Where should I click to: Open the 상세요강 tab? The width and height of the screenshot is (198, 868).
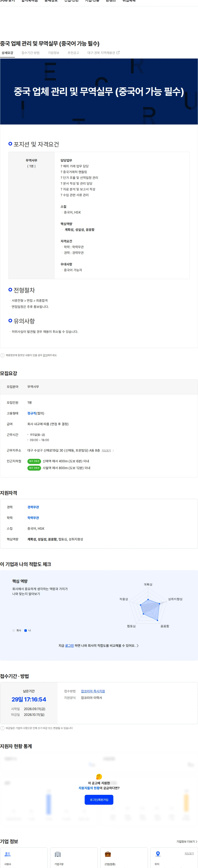(x=7, y=53)
